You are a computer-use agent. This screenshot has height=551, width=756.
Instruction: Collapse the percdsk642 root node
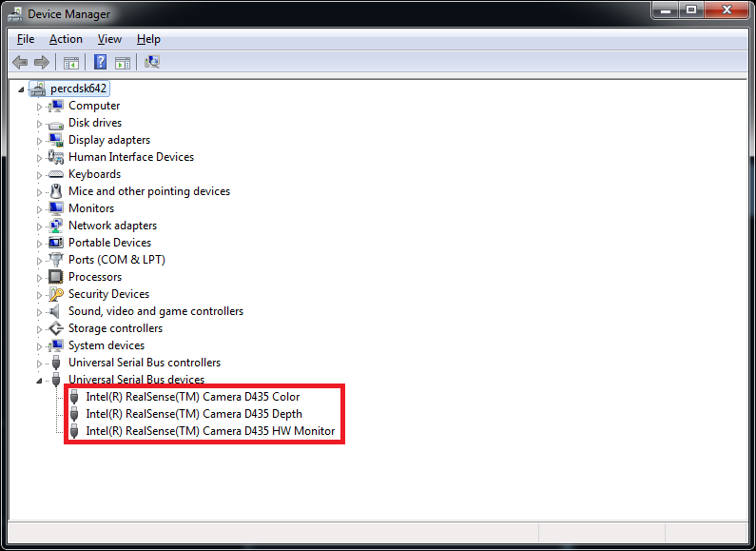point(23,89)
